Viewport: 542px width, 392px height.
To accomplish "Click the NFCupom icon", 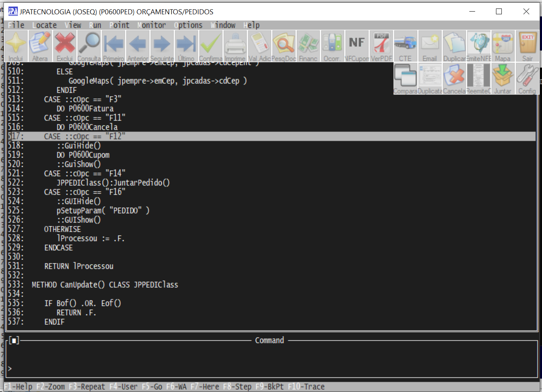I will 357,46.
